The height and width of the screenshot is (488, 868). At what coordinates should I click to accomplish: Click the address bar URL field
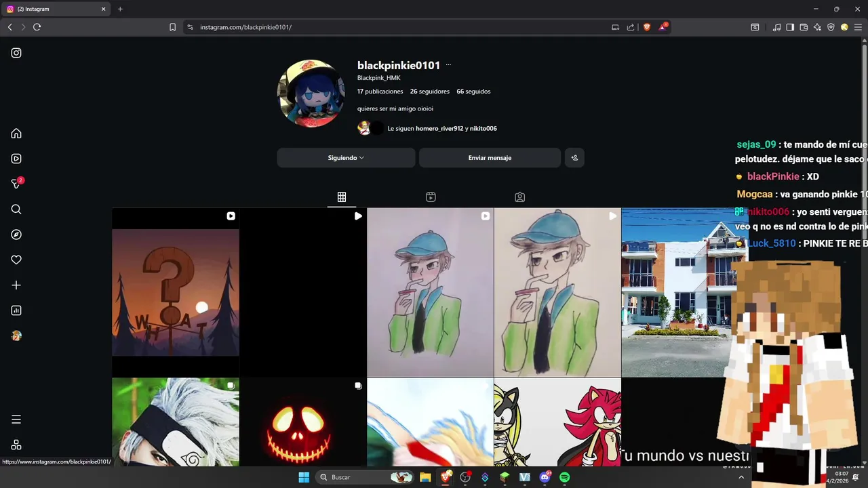400,27
